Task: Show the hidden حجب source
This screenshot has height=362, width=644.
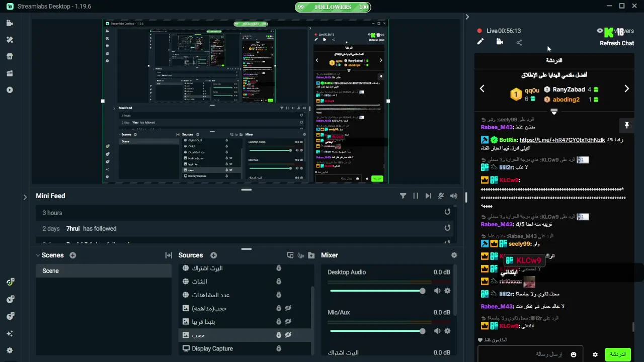Action: (288, 335)
